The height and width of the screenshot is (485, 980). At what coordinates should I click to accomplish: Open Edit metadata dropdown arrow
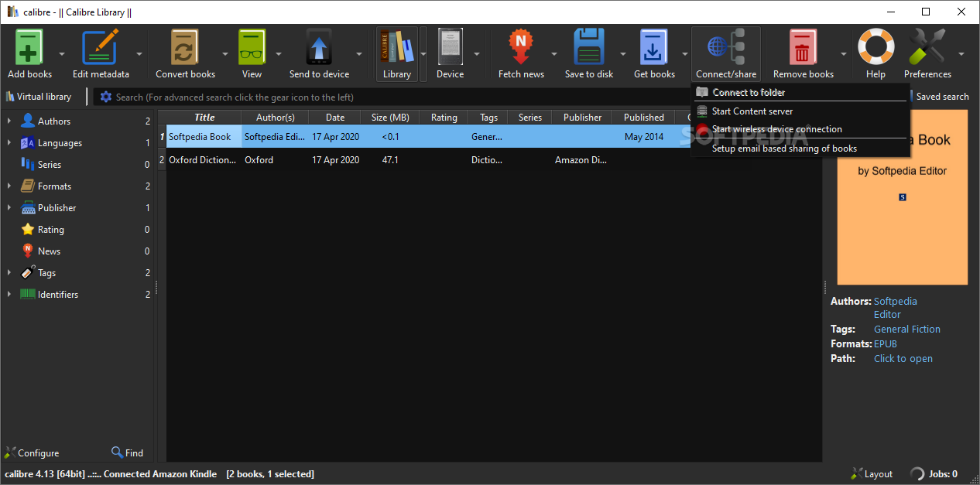point(139,54)
